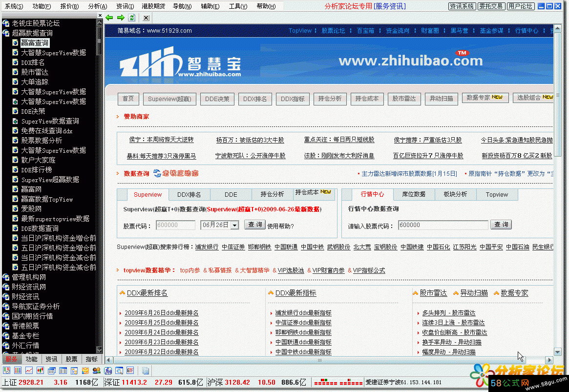Open the 多头排列 - 股市雷达 link
This screenshot has width=569, height=392.
[449, 313]
